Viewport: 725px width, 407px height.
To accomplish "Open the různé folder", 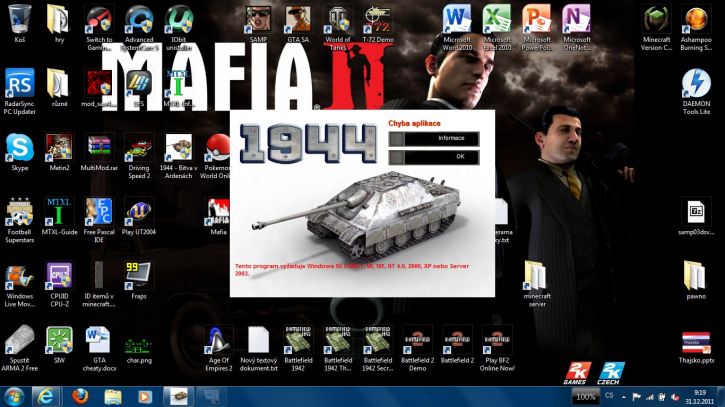I will 59,86.
